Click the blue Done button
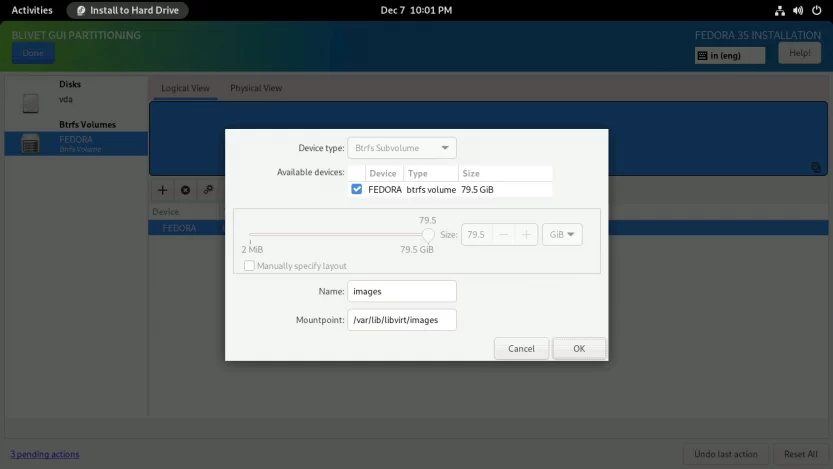833x469 pixels. tap(33, 53)
